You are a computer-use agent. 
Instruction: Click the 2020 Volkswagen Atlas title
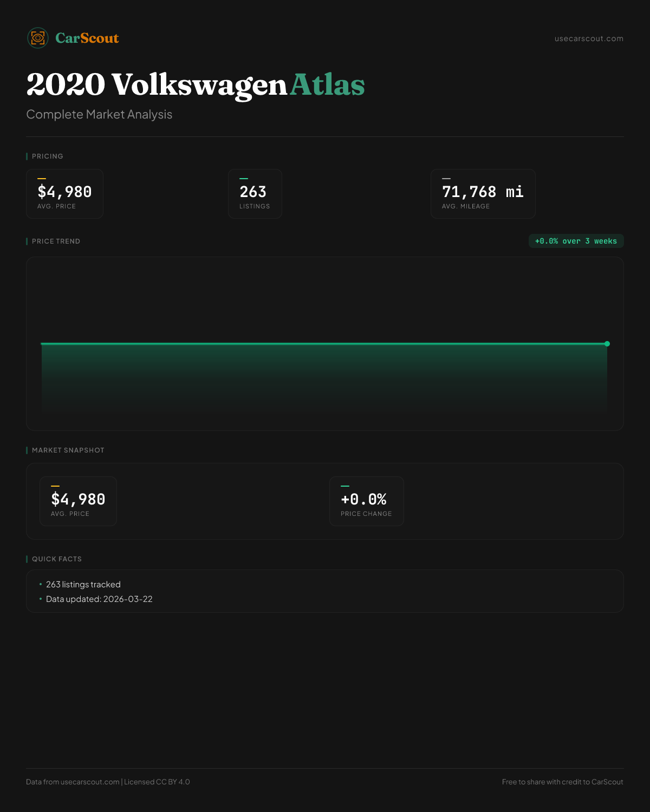point(196,85)
